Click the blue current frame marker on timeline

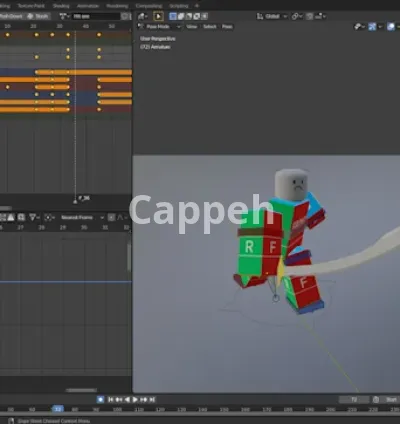58,409
